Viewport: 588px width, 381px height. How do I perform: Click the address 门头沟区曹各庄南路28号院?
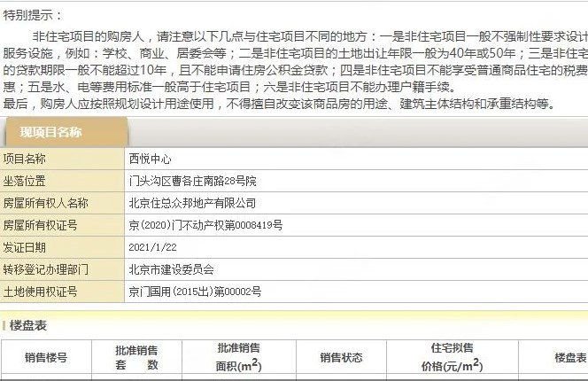coord(192,181)
